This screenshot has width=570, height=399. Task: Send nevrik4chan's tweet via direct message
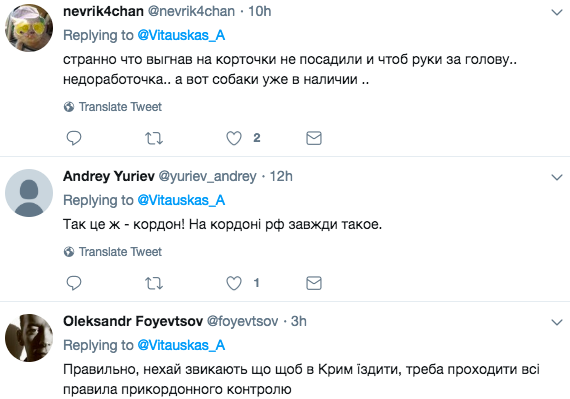(314, 138)
